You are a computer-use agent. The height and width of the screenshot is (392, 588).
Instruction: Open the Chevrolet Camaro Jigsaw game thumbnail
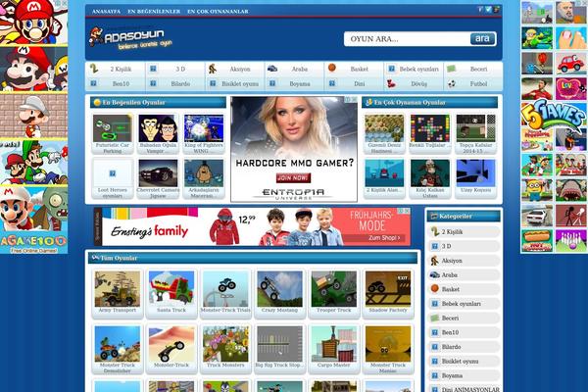point(158,173)
